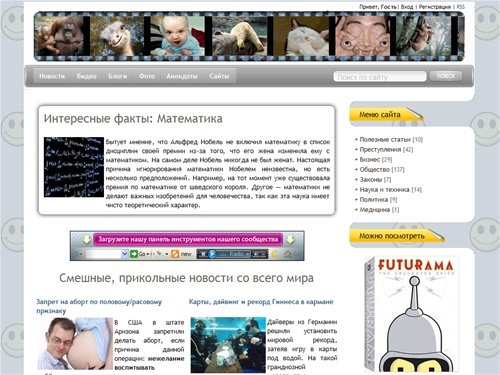Click the orangutan filmstrip thumbnail

click(59, 36)
